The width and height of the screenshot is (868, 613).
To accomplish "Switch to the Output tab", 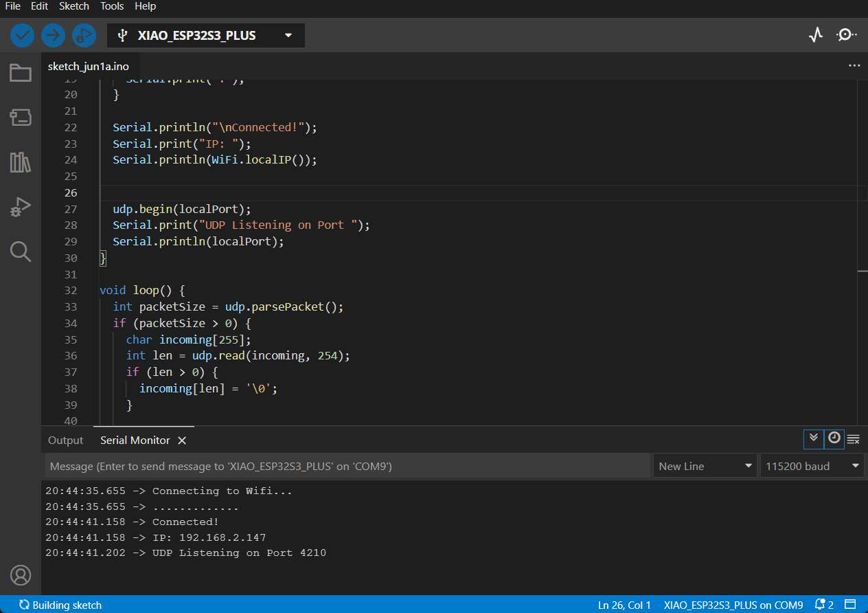I will (65, 441).
